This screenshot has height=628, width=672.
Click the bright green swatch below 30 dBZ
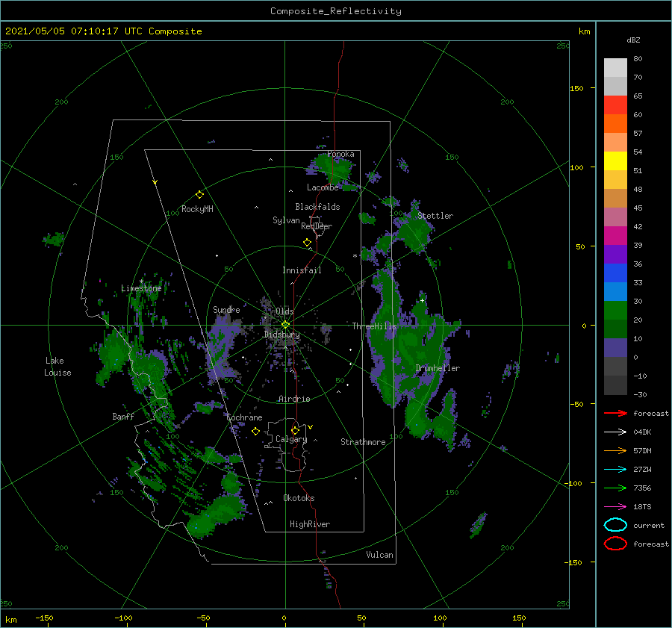[x=615, y=311]
